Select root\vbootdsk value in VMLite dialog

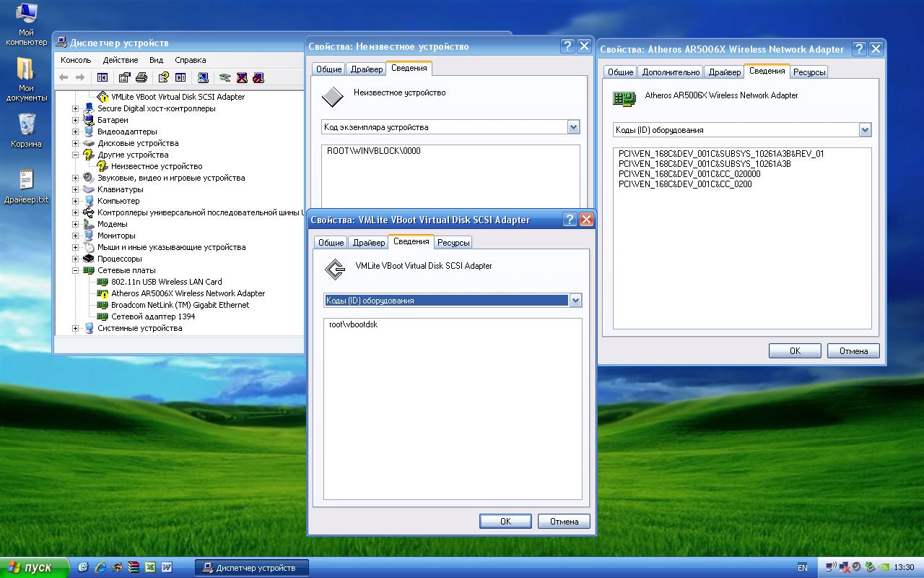pos(353,324)
